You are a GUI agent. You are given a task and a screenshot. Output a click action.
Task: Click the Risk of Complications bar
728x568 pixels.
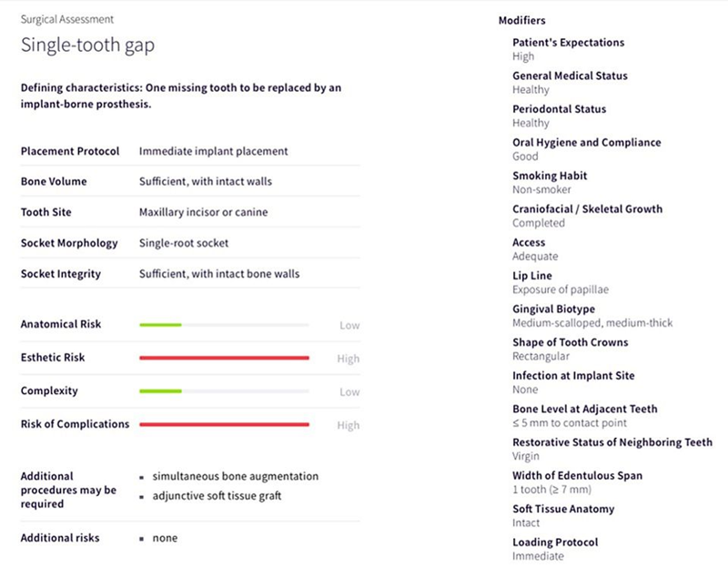(x=224, y=424)
